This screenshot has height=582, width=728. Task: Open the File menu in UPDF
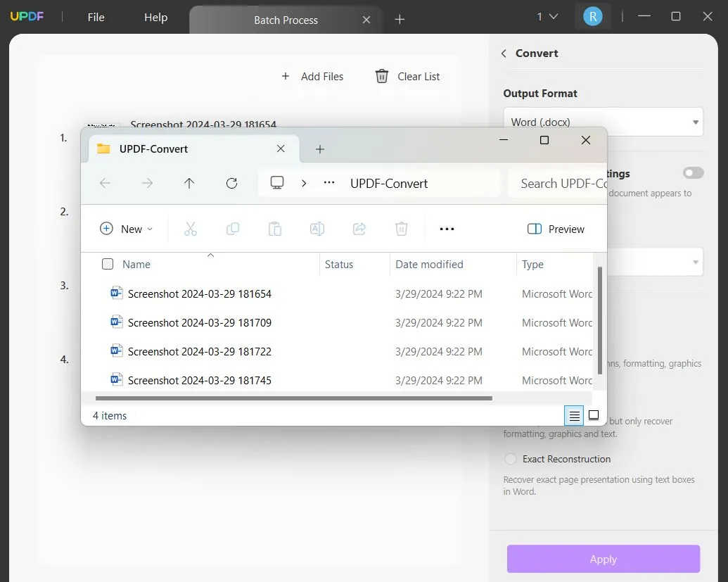(96, 17)
